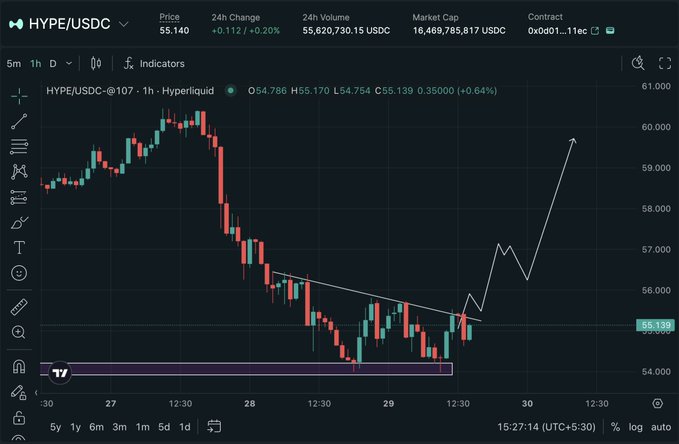679x444 pixels.
Task: Click the quick search icon
Action: pos(638,63)
